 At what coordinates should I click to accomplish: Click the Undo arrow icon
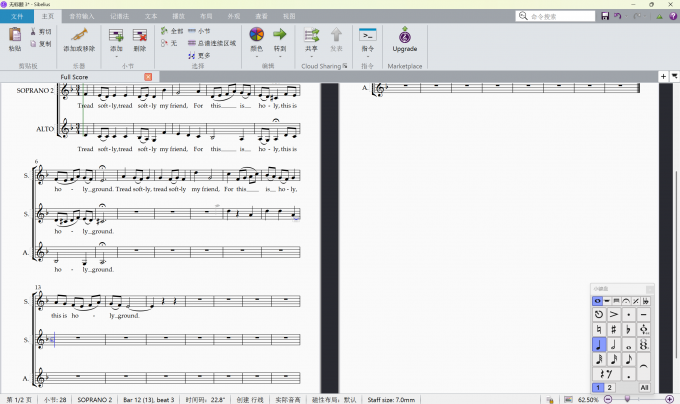click(618, 16)
